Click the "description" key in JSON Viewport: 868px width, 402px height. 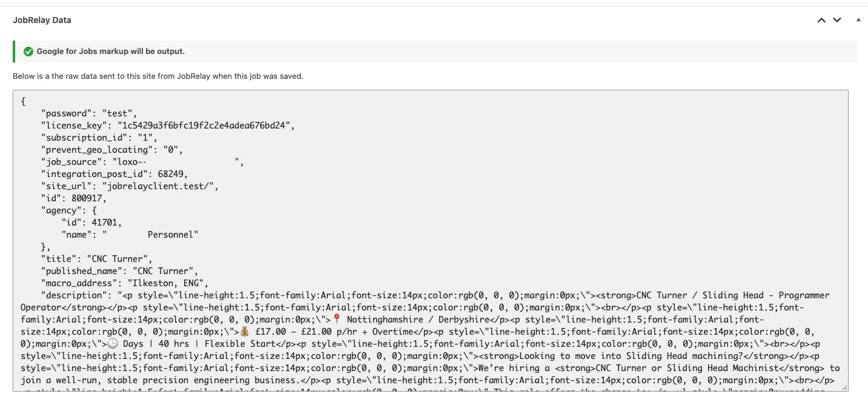click(74, 295)
